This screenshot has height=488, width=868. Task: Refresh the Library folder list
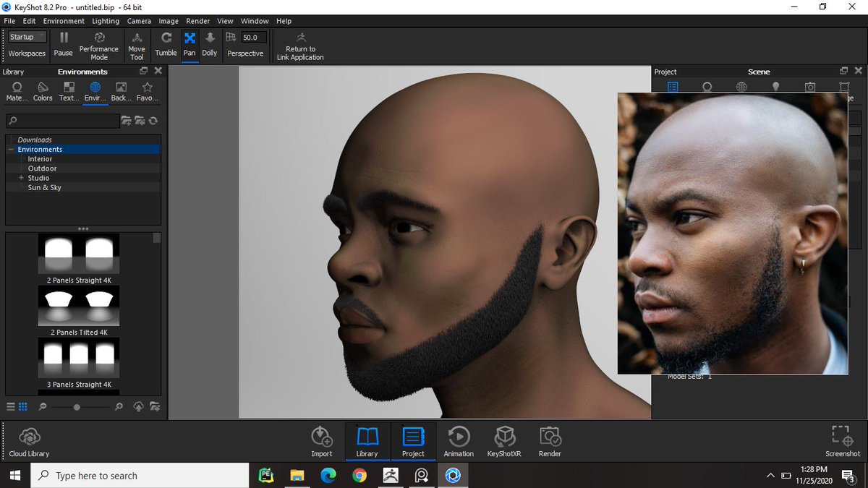153,121
